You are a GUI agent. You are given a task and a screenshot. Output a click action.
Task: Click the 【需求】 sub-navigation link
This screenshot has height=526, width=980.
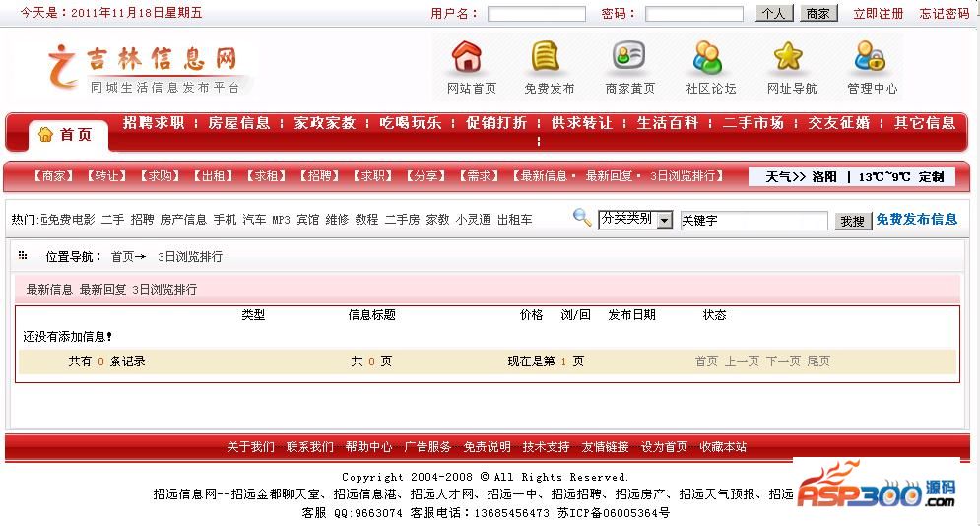pos(479,176)
